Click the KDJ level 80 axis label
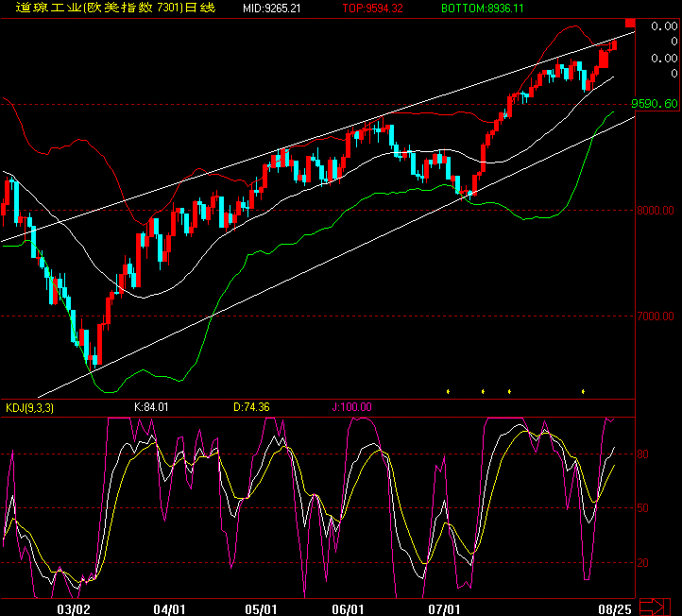Viewport: 682px width, 616px height. [x=643, y=454]
